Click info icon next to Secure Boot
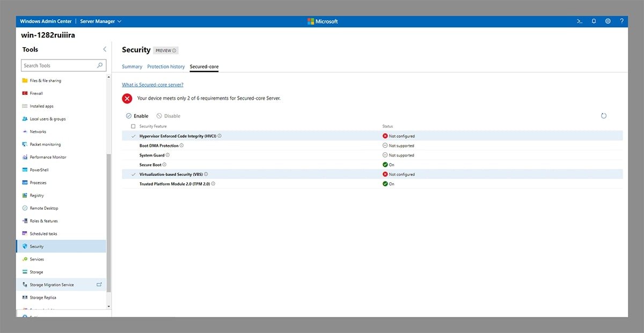644x333 pixels. tap(164, 165)
